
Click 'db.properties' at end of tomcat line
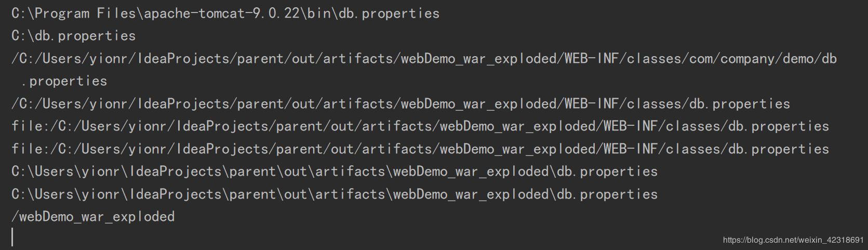(389, 14)
